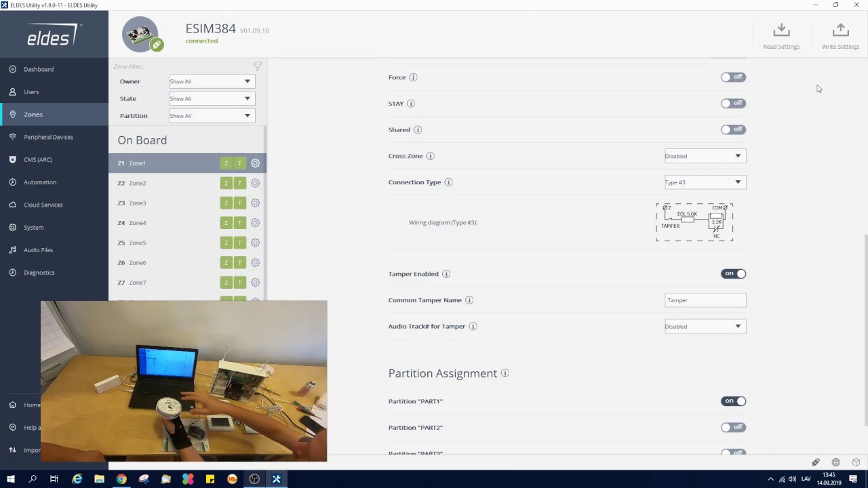
Task: Toggle the STAY switch
Action: point(733,103)
